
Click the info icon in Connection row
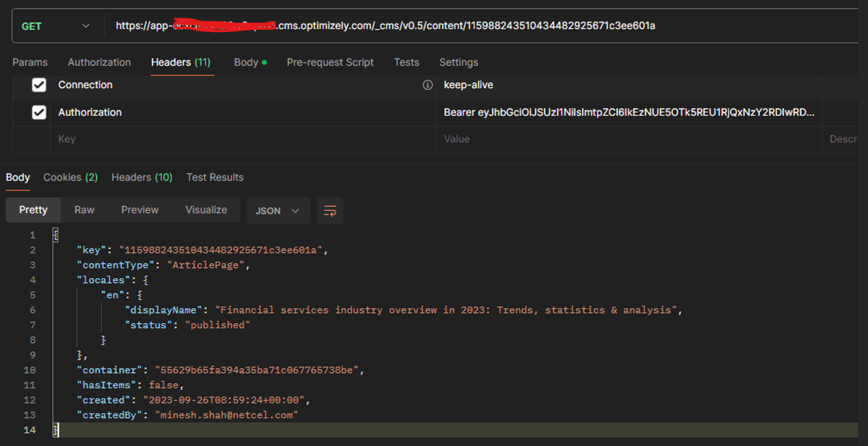[x=427, y=85]
